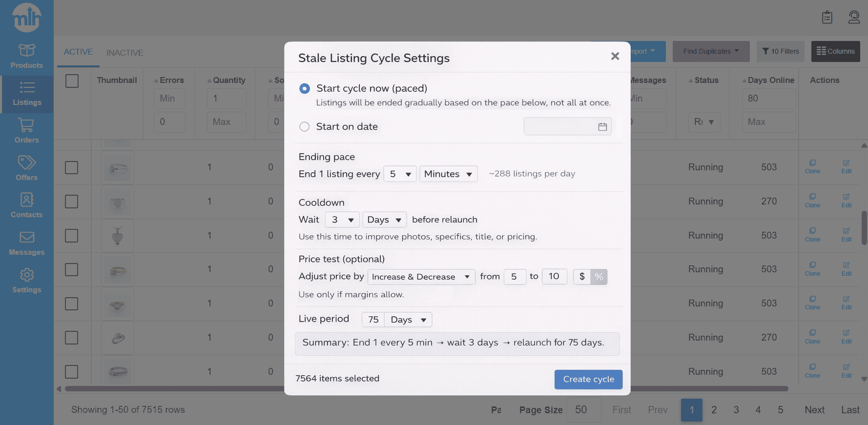Open the Listings section in sidebar
This screenshot has width=868, height=425.
(x=26, y=94)
